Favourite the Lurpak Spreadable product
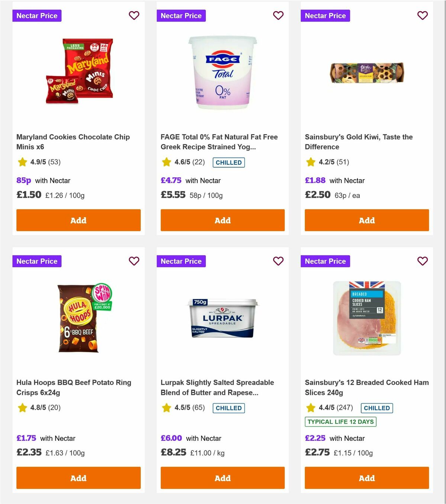 [278, 261]
